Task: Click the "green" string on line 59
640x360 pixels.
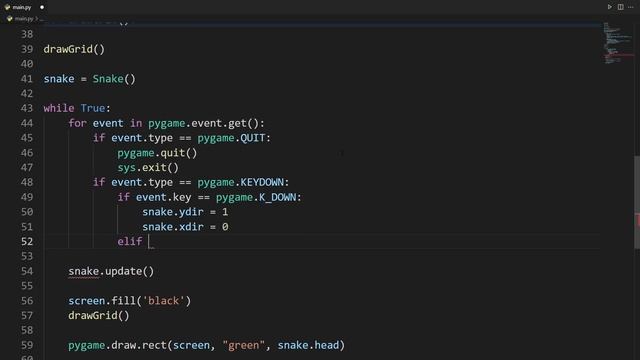Action: (244, 345)
